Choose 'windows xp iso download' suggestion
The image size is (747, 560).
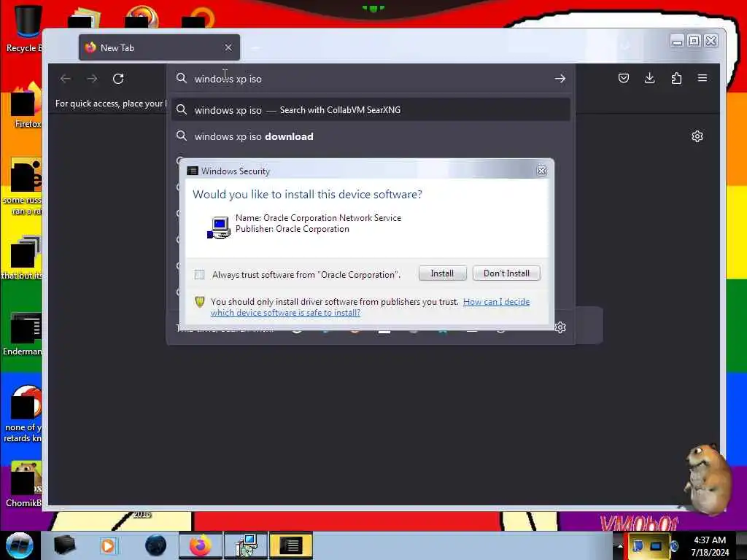point(371,136)
